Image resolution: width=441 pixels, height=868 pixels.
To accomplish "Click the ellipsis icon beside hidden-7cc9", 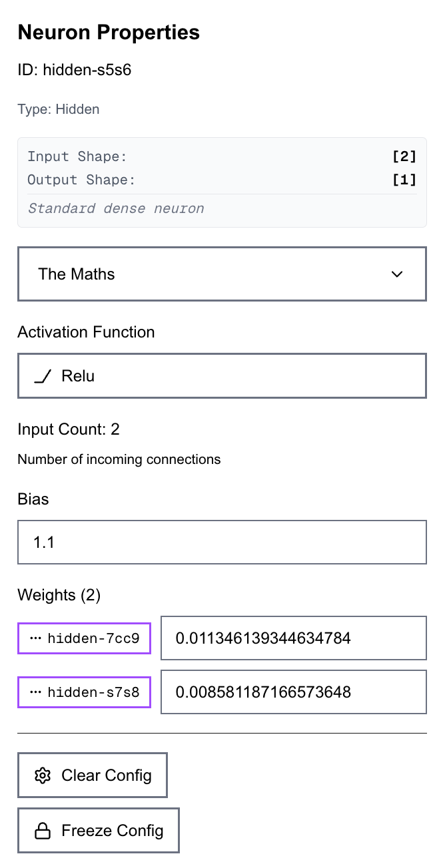I will pos(36,638).
